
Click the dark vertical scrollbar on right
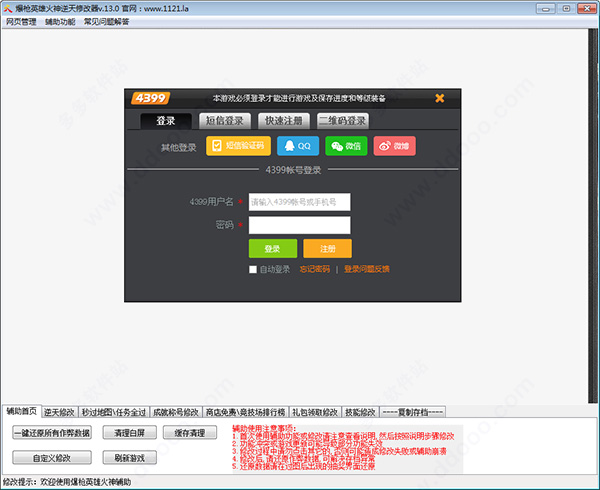pyautogui.click(x=593, y=216)
